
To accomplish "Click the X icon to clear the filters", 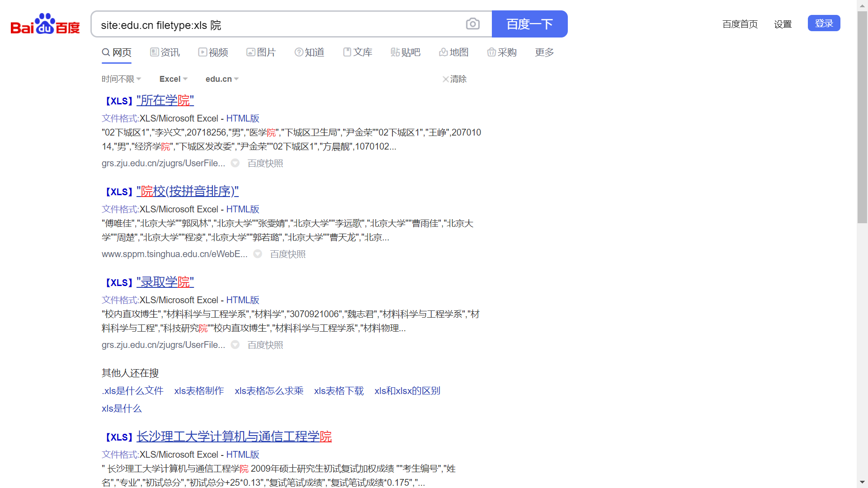I will 446,79.
